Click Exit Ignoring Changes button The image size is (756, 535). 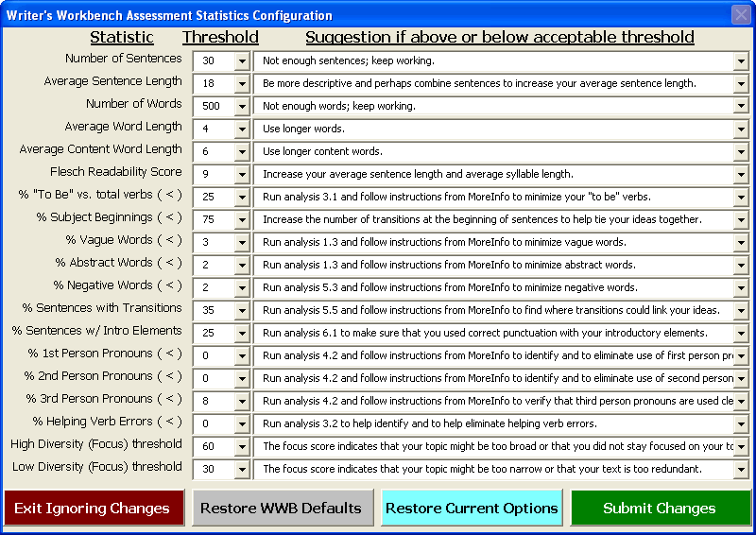click(x=94, y=508)
